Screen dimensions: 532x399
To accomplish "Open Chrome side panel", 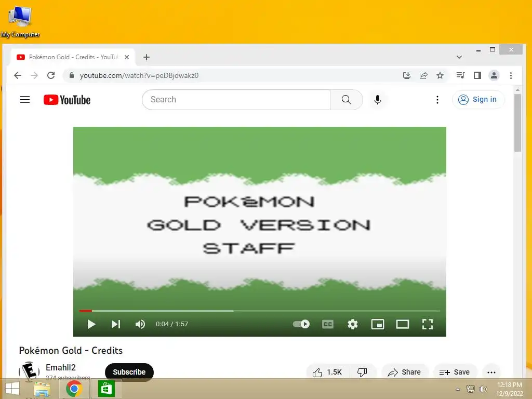I will tap(477, 75).
